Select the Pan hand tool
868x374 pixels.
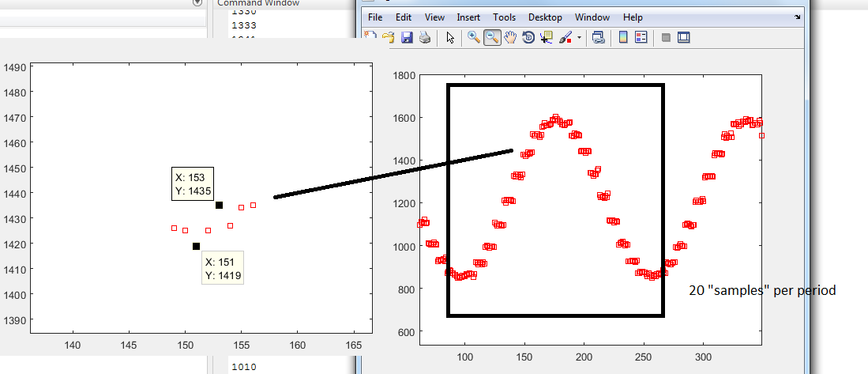point(510,38)
